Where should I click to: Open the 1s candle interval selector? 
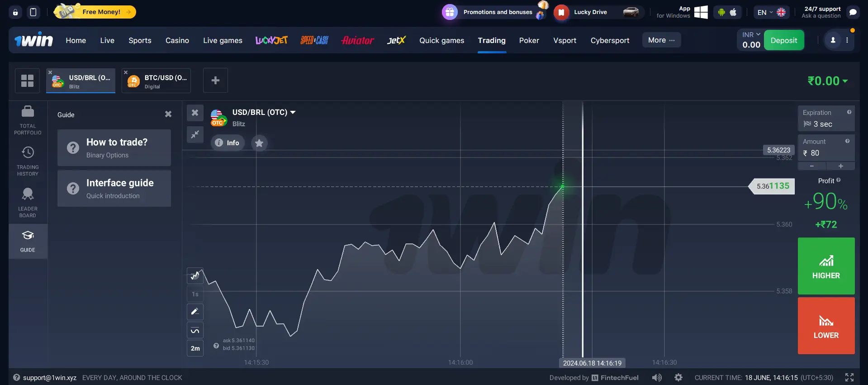(195, 294)
